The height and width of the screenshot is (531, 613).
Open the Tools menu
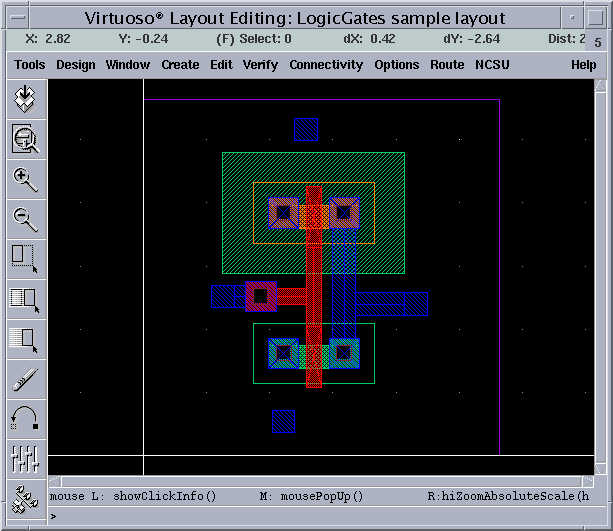[x=30, y=65]
